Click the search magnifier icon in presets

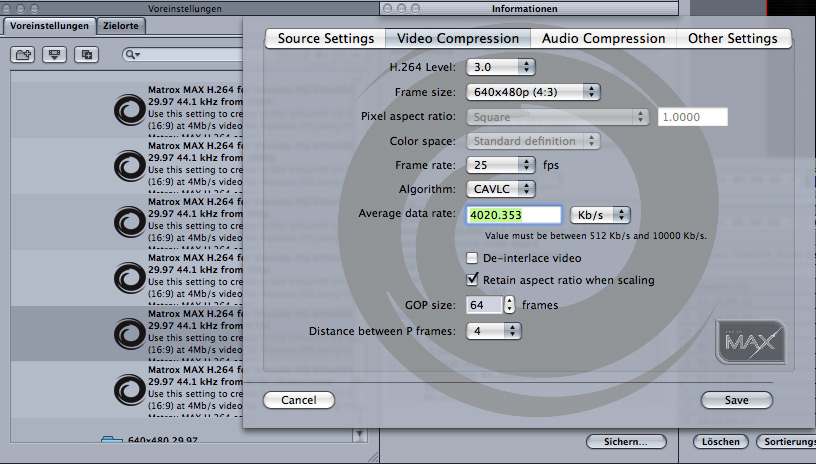(132, 55)
